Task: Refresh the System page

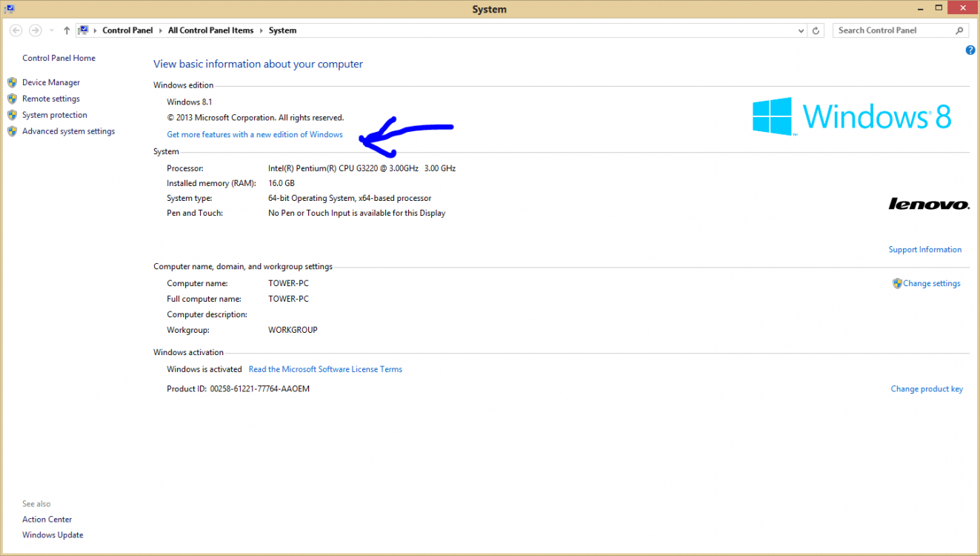Action: 816,30
